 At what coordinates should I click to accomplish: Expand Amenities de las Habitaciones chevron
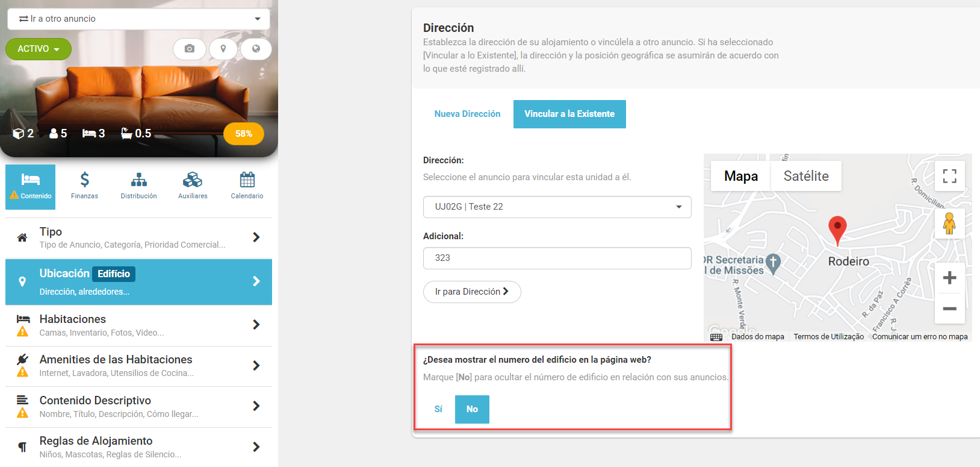pyautogui.click(x=256, y=366)
